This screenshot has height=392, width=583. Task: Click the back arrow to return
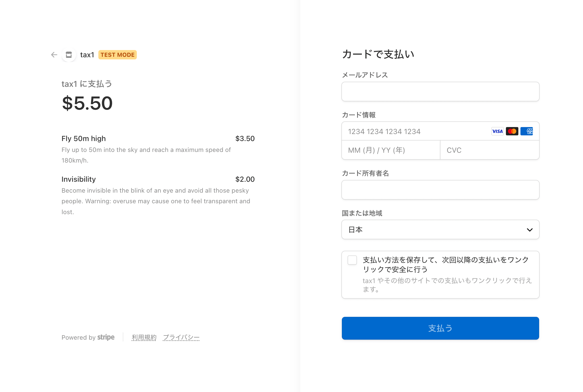click(54, 55)
